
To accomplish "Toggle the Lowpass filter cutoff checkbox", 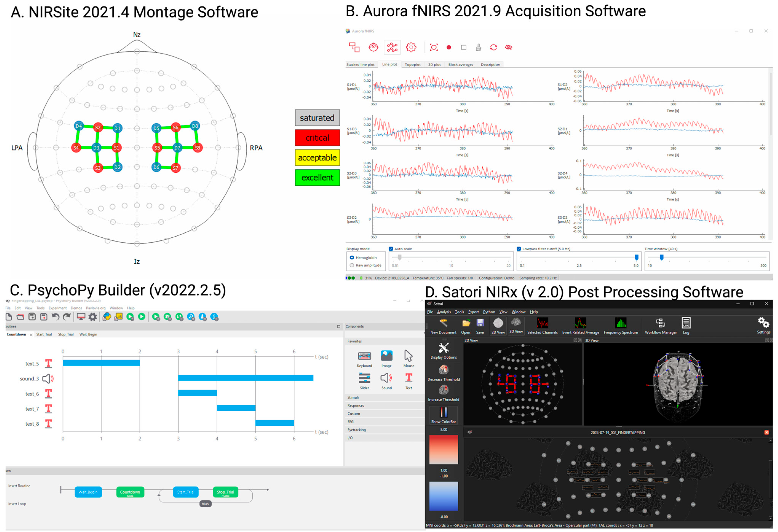I will tap(519, 249).
